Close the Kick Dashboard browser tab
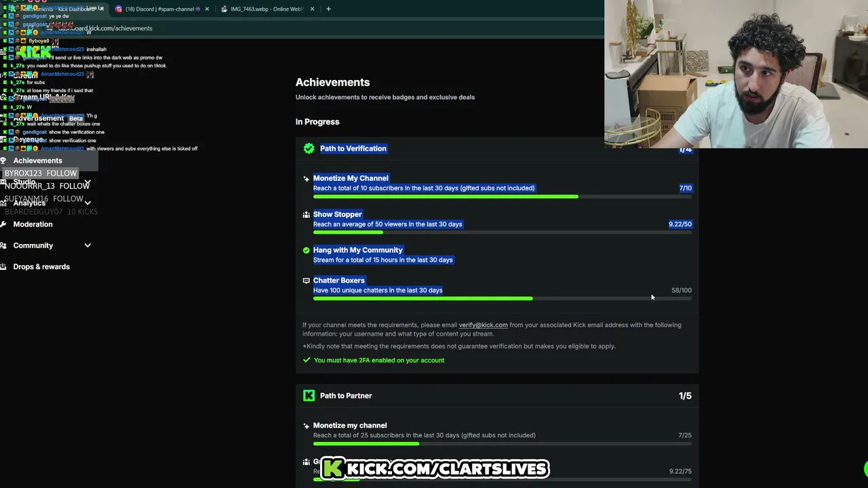Image resolution: width=868 pixels, height=488 pixels. (x=101, y=9)
